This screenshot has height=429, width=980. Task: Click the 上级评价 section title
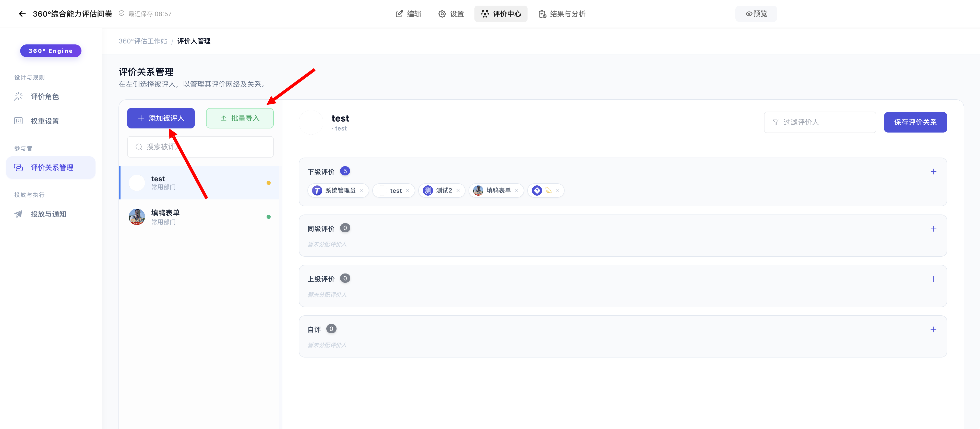[x=321, y=280]
